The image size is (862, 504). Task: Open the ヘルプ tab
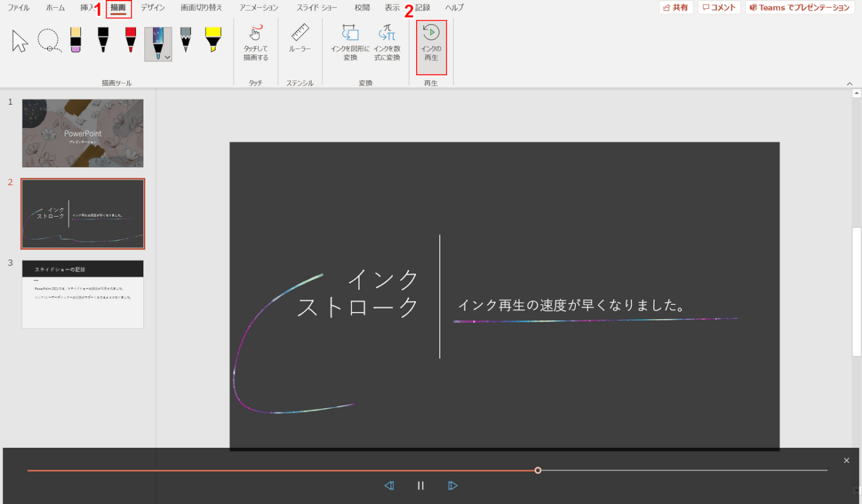(x=454, y=8)
